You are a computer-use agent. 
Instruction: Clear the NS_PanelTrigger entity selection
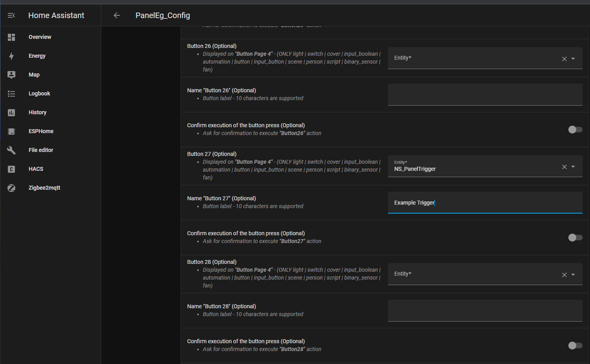point(564,167)
